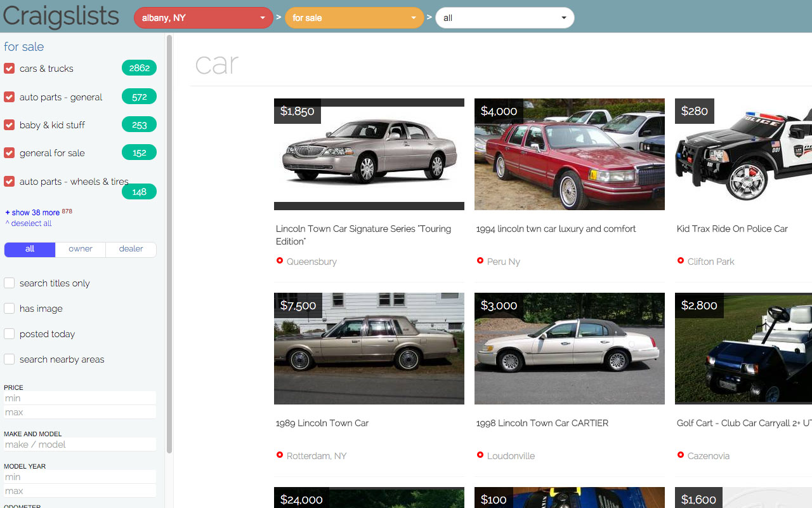This screenshot has width=812, height=508.
Task: Open 1994 lincoln twn car listing title
Action: pos(556,229)
